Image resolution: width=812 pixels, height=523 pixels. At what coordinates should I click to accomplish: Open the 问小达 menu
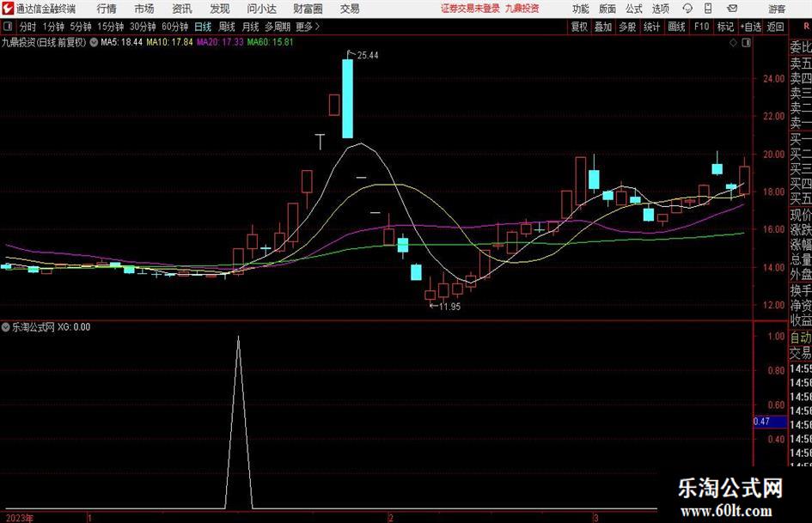261,9
